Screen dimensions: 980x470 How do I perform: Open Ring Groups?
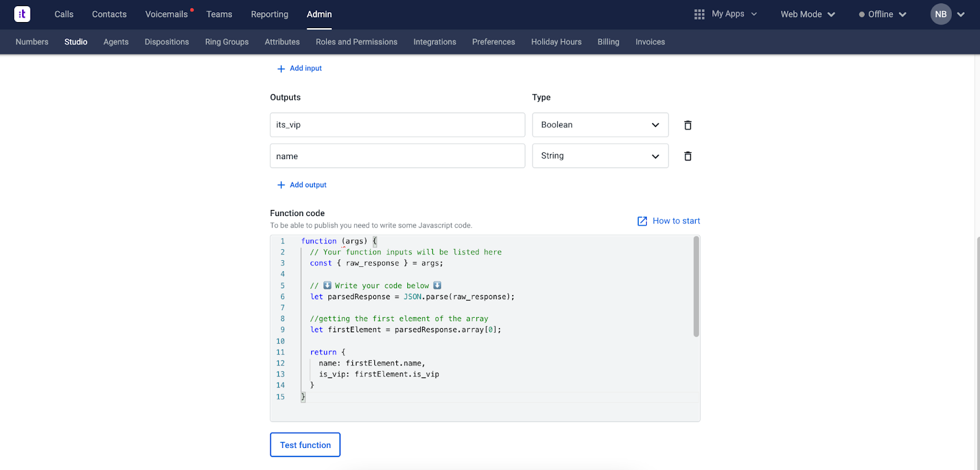[227, 42]
